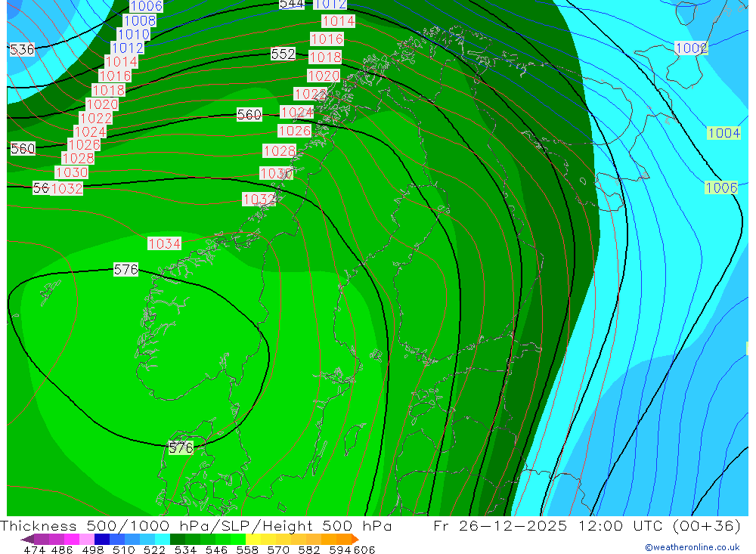Click the '570' legend value
The image size is (756, 554).
point(278,549)
